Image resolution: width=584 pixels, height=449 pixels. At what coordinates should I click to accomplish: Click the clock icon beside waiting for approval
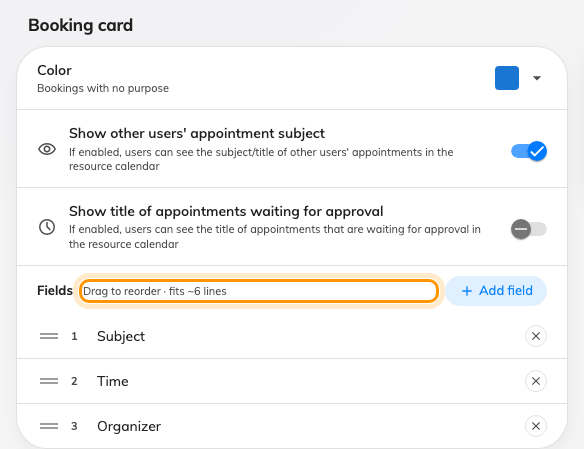pos(47,227)
